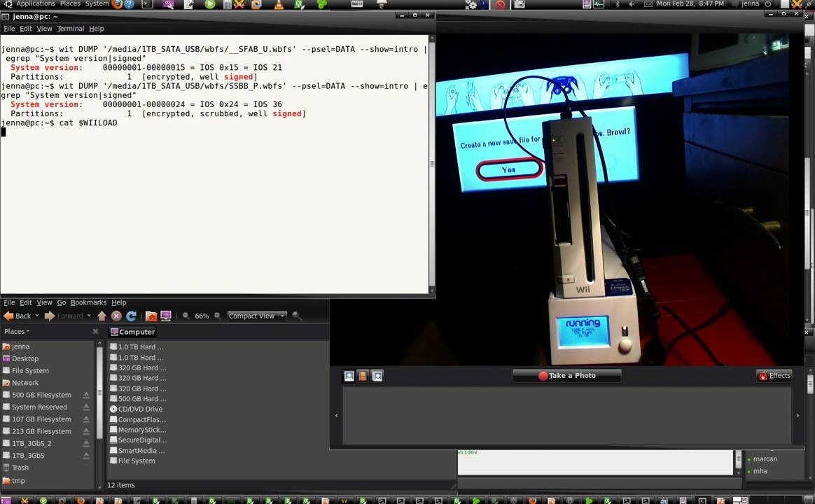The width and height of the screenshot is (815, 504).
Task: Eject the System Reserved volume
Action: (x=86, y=407)
